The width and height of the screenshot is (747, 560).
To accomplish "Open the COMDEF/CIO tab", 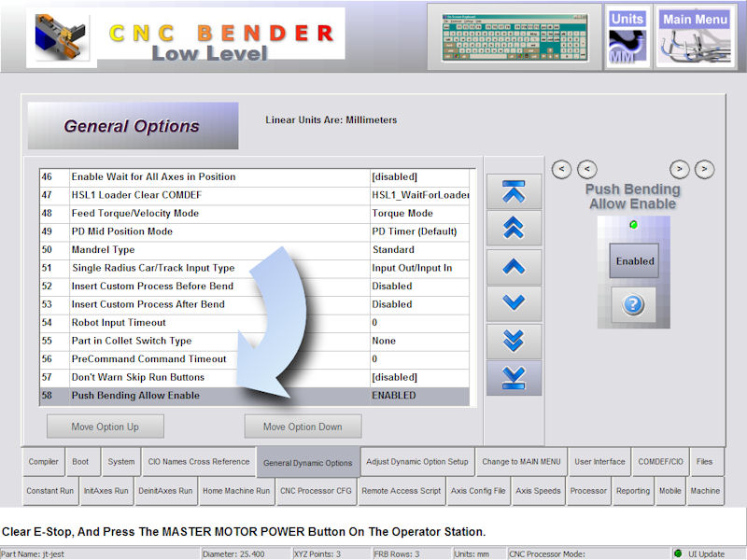I will (660, 462).
